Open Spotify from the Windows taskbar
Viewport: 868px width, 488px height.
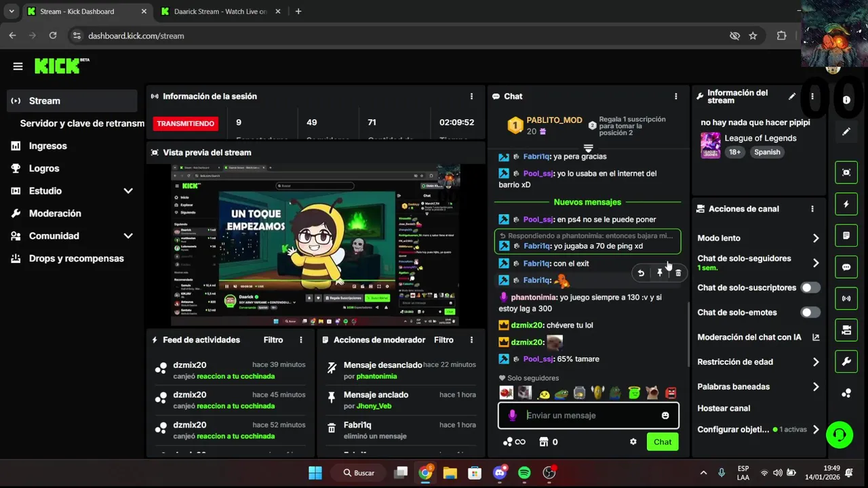(524, 472)
